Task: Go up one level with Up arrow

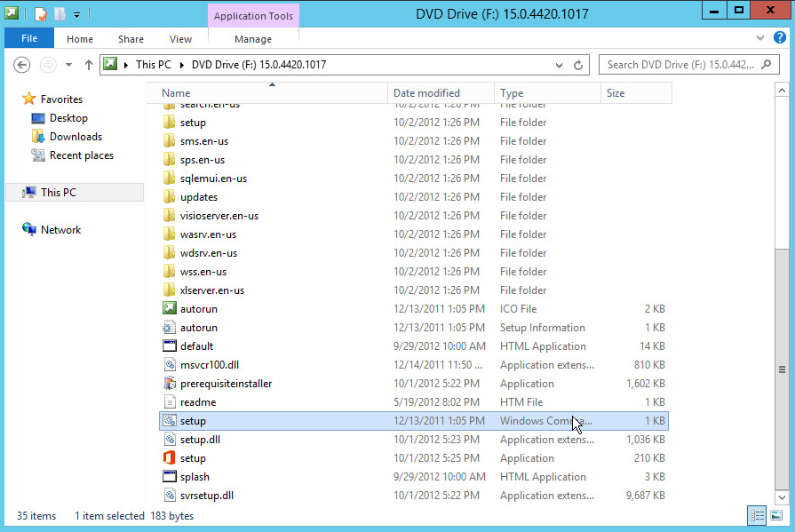Action: (x=89, y=65)
